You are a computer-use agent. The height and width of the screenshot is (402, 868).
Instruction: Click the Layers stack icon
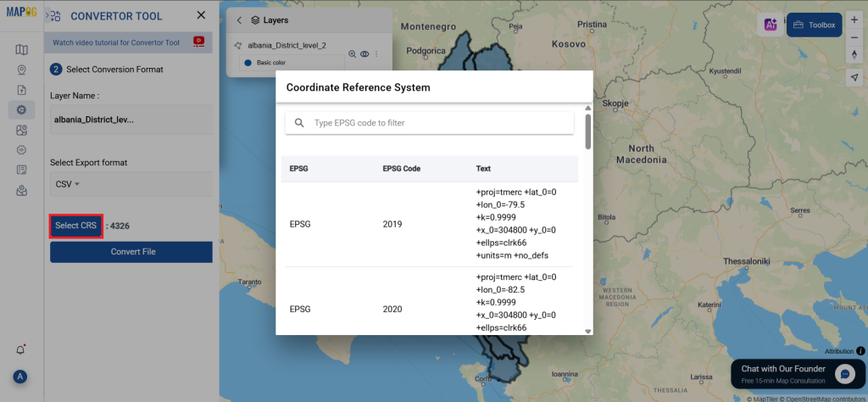coord(254,20)
